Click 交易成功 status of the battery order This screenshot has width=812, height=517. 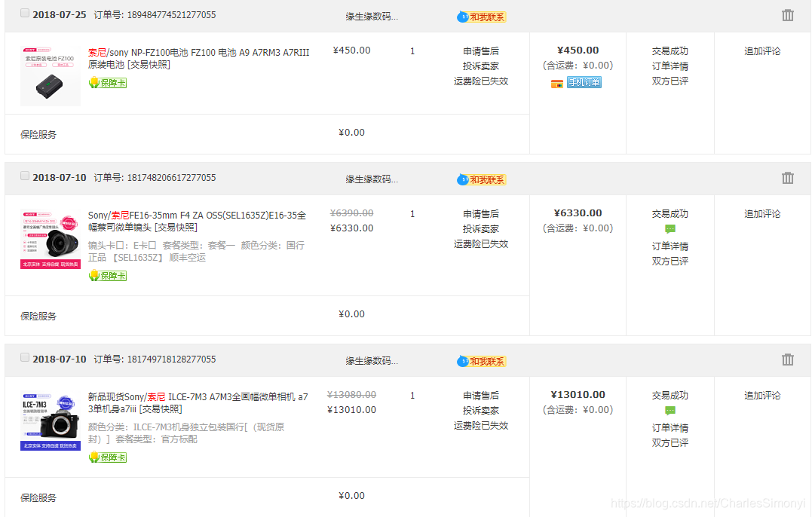click(x=670, y=51)
